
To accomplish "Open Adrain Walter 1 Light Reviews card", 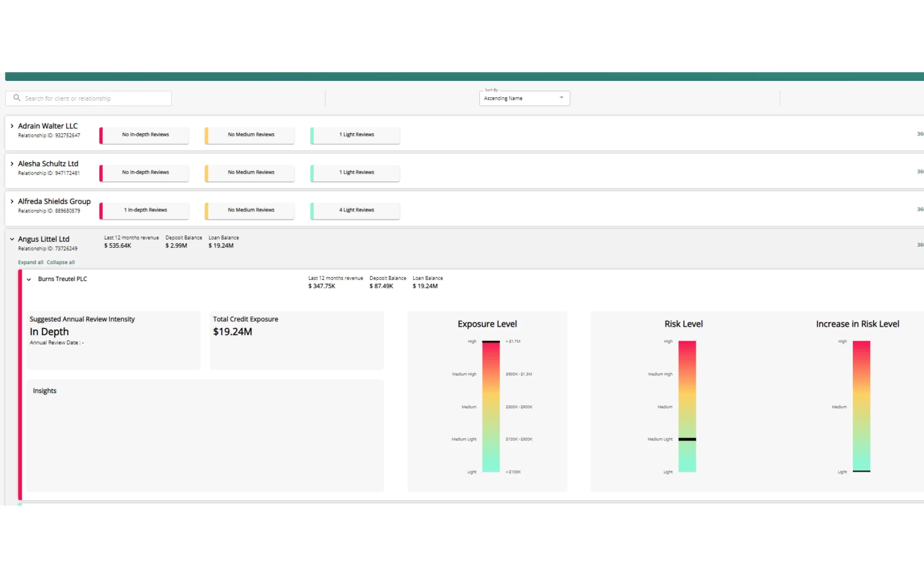I will (x=355, y=135).
